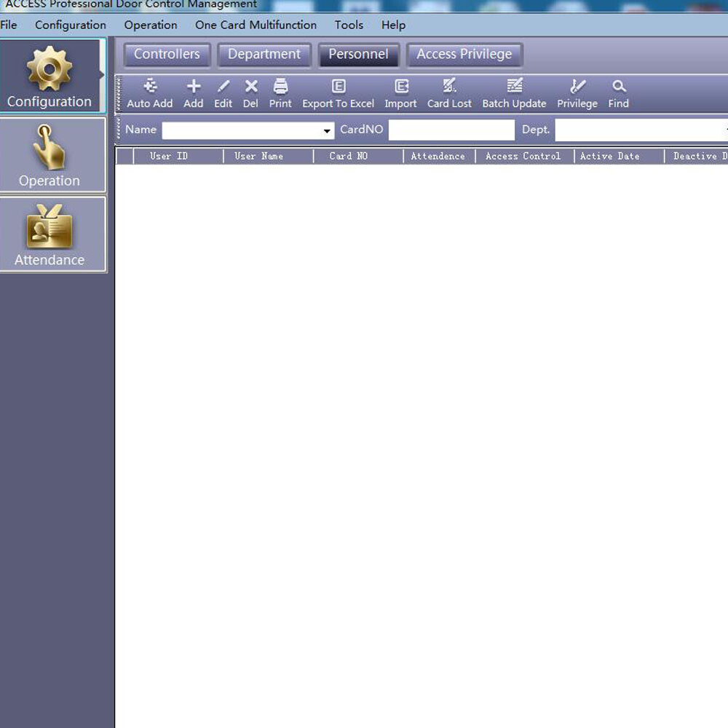Viewport: 728px width, 728px height.
Task: Click into the CardNO input field
Action: pyautogui.click(x=451, y=130)
